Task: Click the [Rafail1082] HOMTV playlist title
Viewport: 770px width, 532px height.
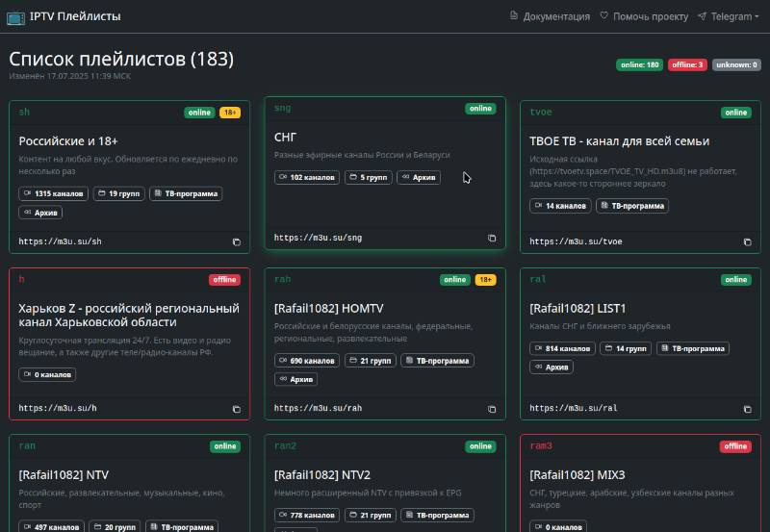Action: coord(329,309)
